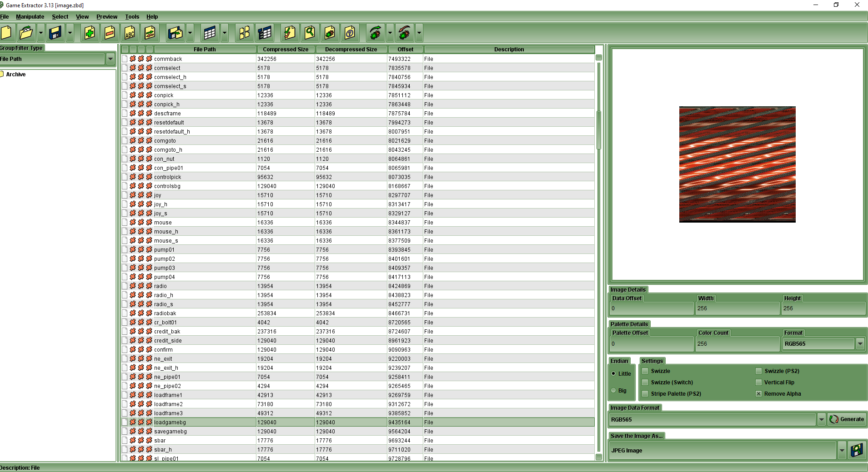
Task: Click the thumbnail view pages icon
Action: pyautogui.click(x=244, y=33)
